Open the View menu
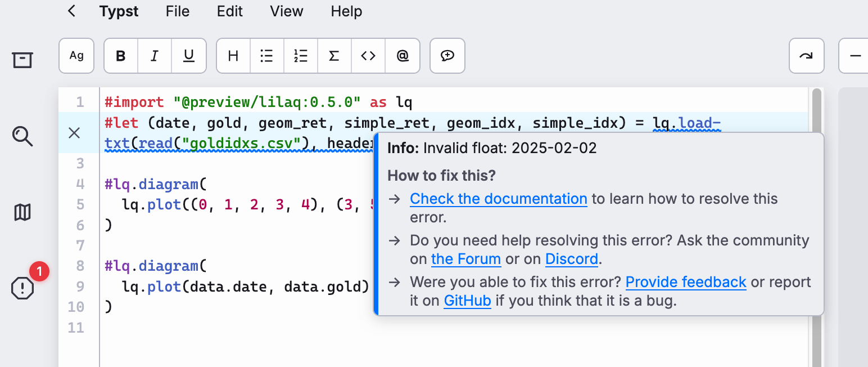 pos(286,11)
